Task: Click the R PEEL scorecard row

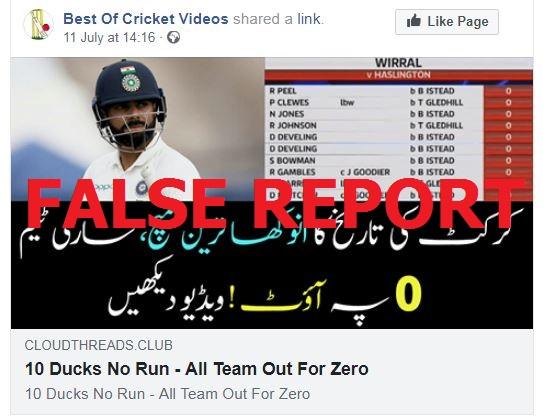Action: tap(398, 91)
